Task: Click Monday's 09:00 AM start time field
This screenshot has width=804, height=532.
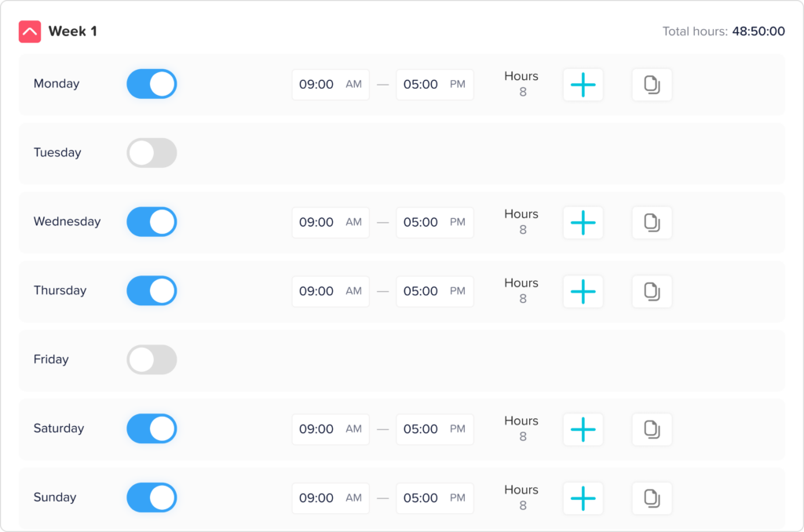Action: click(x=330, y=85)
